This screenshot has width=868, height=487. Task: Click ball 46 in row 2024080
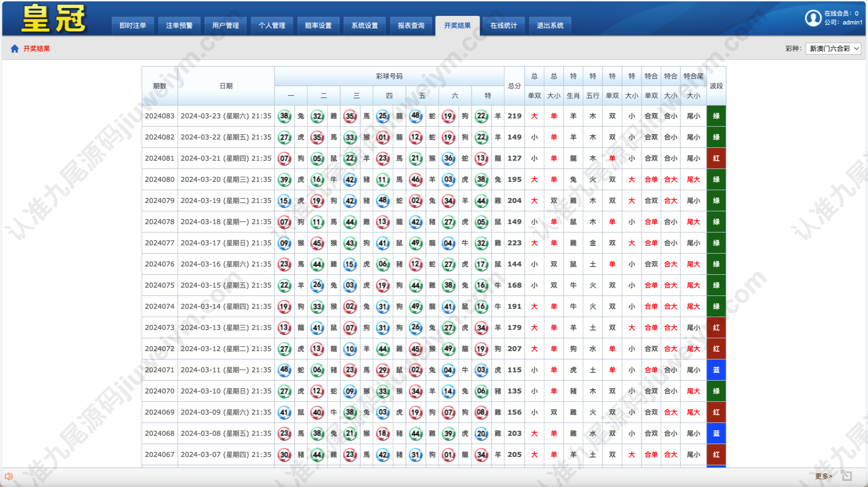coord(415,179)
